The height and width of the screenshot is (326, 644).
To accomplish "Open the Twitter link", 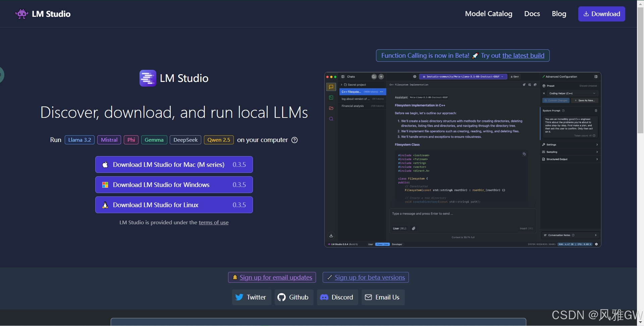I will tap(252, 297).
